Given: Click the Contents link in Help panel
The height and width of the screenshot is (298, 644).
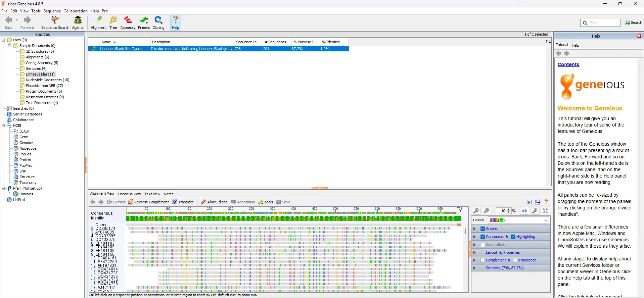Looking at the screenshot, I should (x=568, y=64).
